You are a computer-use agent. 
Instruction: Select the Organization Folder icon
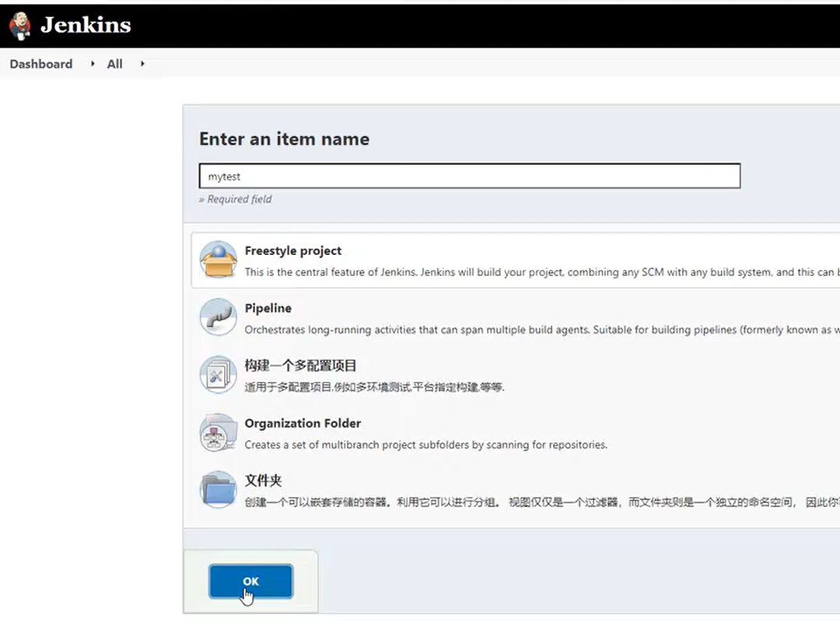click(218, 432)
